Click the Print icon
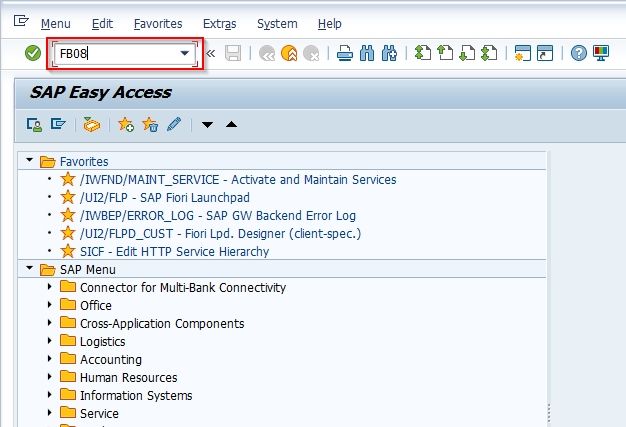 click(345, 53)
